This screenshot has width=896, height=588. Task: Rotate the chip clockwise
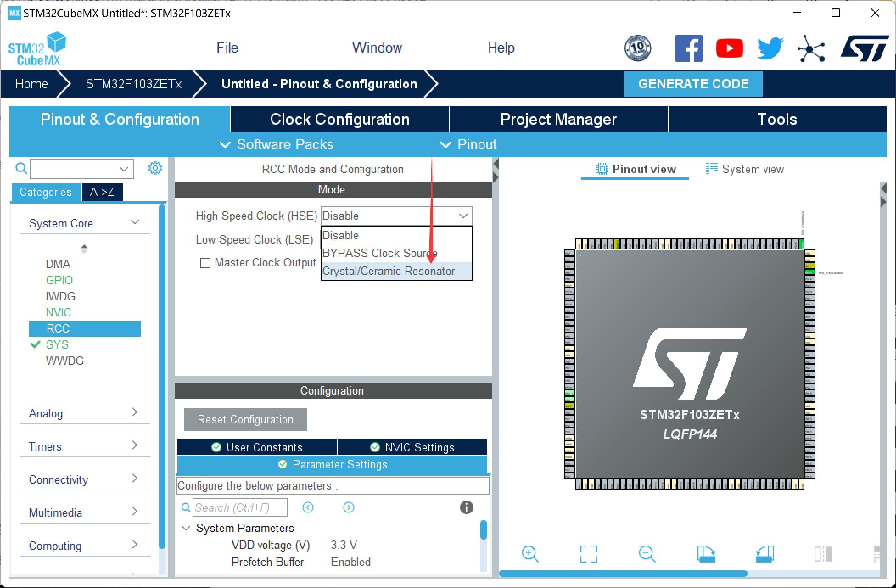[706, 554]
